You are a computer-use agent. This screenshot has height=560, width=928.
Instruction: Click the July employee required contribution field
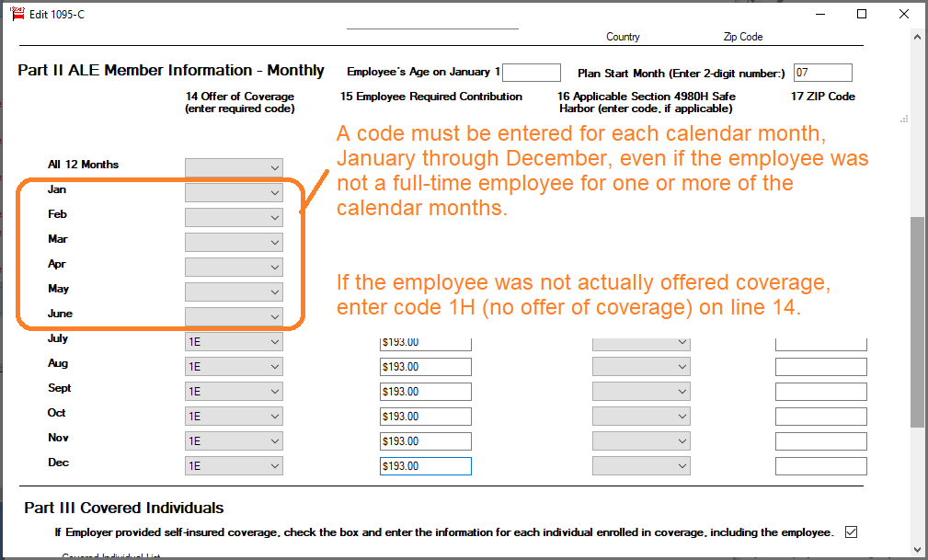coord(425,342)
